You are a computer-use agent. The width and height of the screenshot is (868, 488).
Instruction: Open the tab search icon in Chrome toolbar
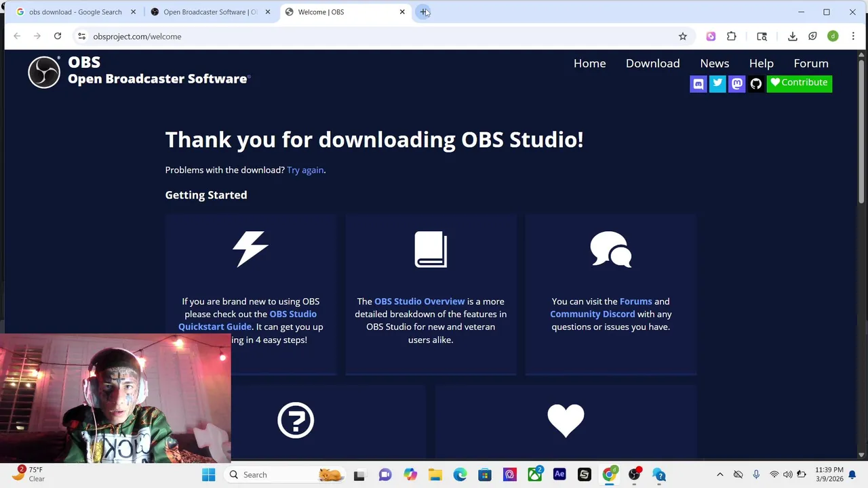[762, 37]
